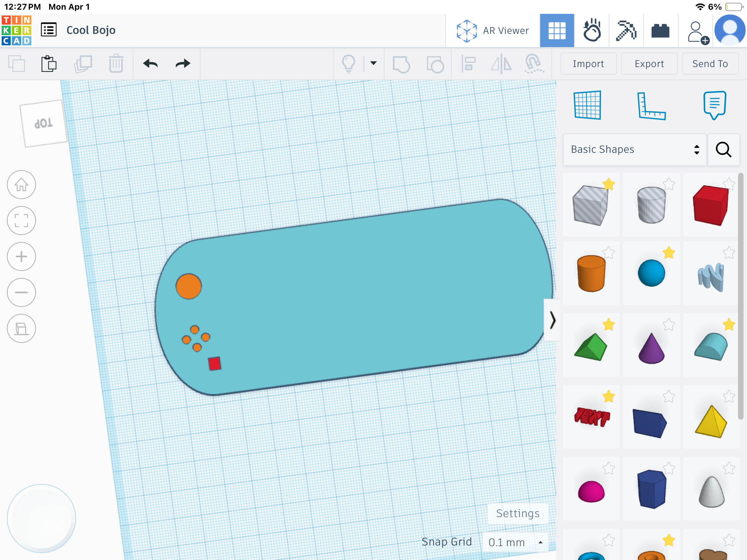Redo the last action
Screen dimensions: 747x560
[183, 64]
